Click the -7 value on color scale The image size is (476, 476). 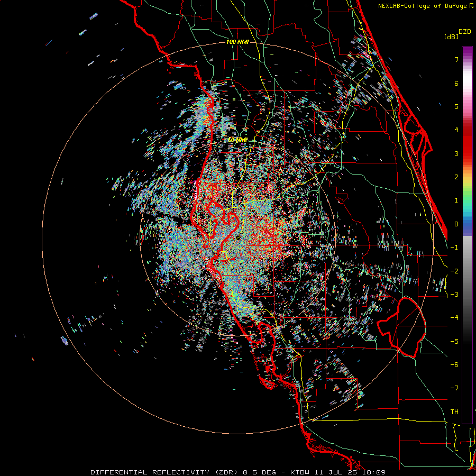click(x=454, y=388)
